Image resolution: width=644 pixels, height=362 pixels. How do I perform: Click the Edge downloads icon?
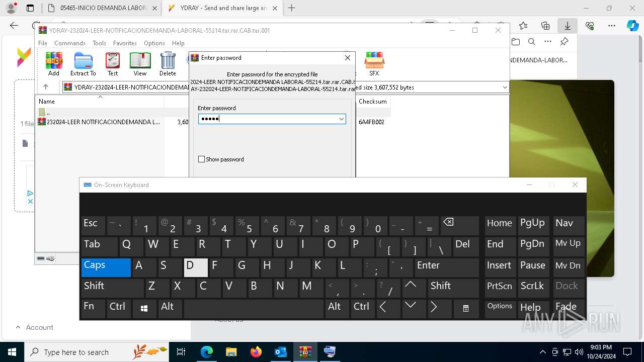click(x=568, y=26)
